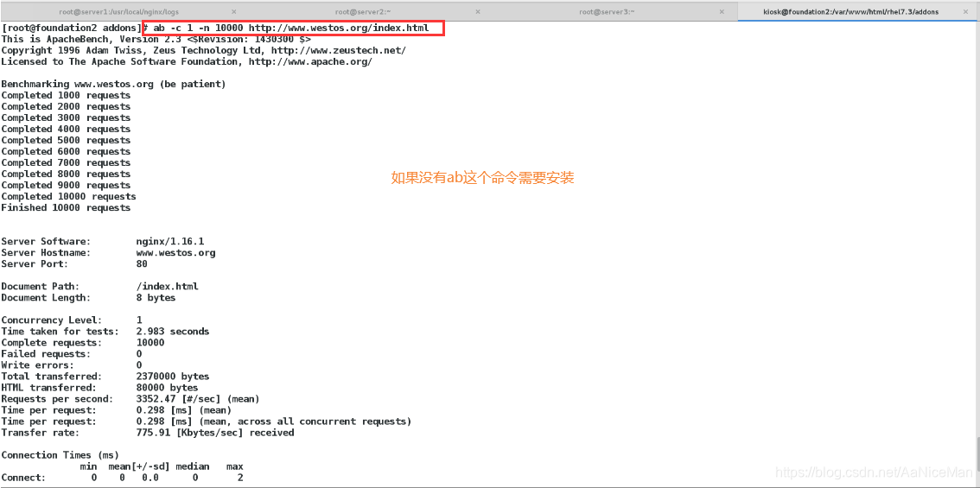Click the Server Port value 80
The height and width of the screenshot is (488, 980).
click(x=142, y=264)
